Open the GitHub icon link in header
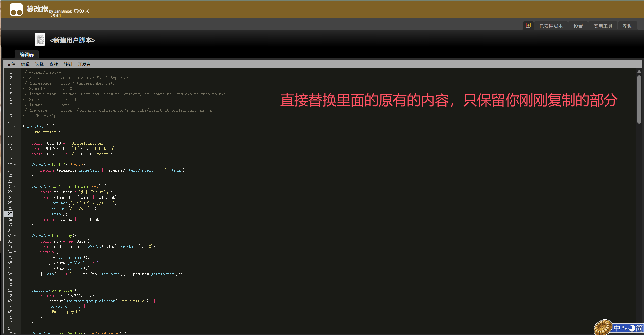The height and width of the screenshot is (335, 644). 76,11
